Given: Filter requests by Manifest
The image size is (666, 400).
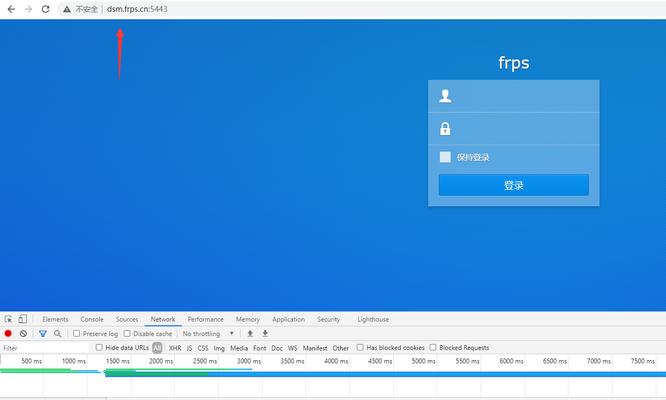Looking at the screenshot, I should (315, 348).
